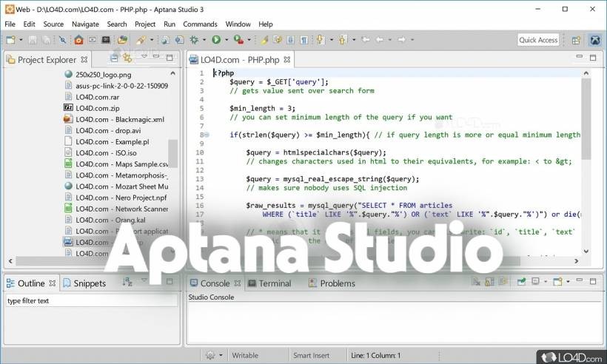Switch to the Snippets tab
Image resolution: width=607 pixels, height=364 pixels.
tap(85, 283)
